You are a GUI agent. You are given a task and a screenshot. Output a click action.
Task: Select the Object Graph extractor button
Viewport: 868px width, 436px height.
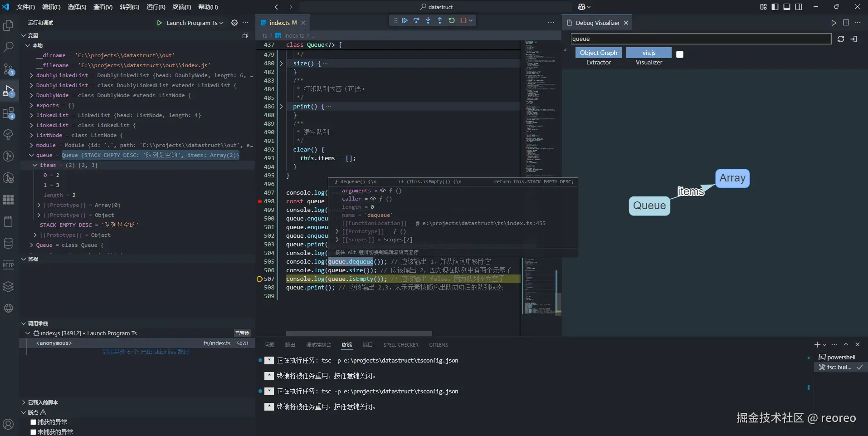[598, 53]
